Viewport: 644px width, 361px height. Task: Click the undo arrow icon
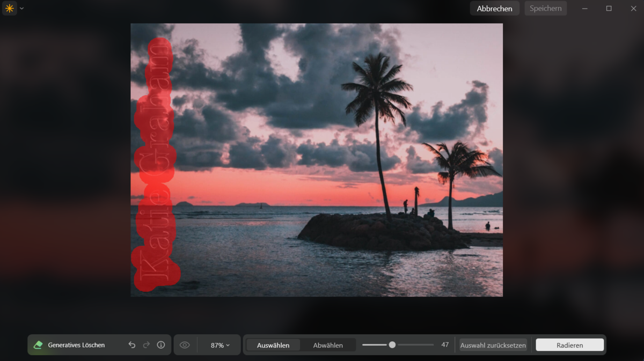(132, 345)
